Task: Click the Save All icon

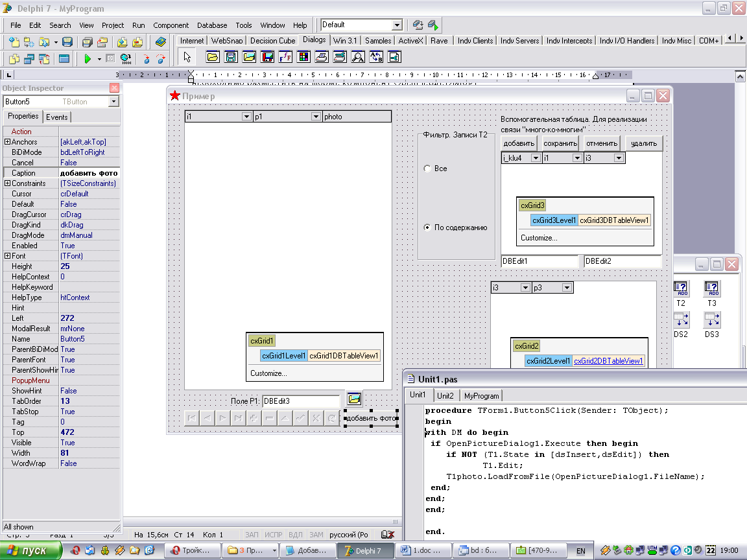Action: 87,42
